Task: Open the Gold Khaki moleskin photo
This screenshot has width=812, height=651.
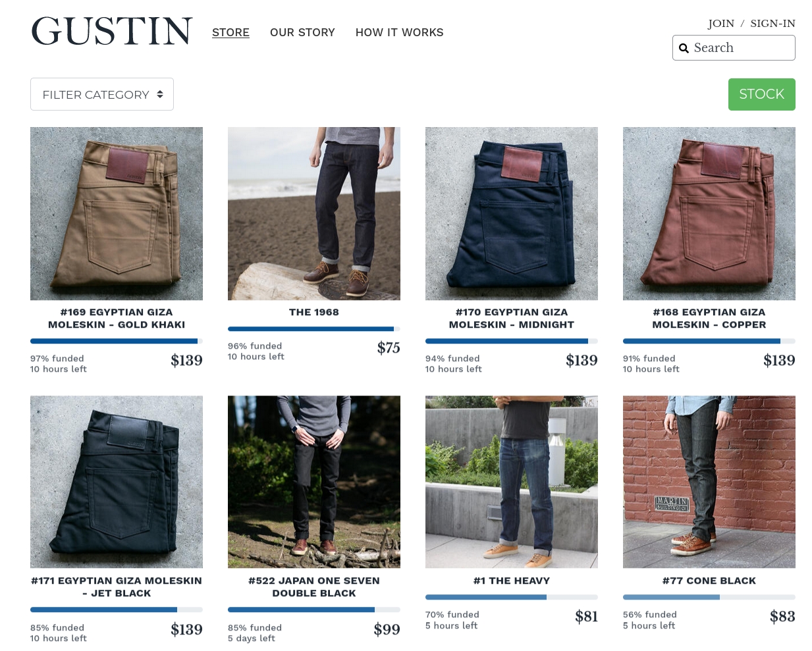Action: [x=117, y=213]
